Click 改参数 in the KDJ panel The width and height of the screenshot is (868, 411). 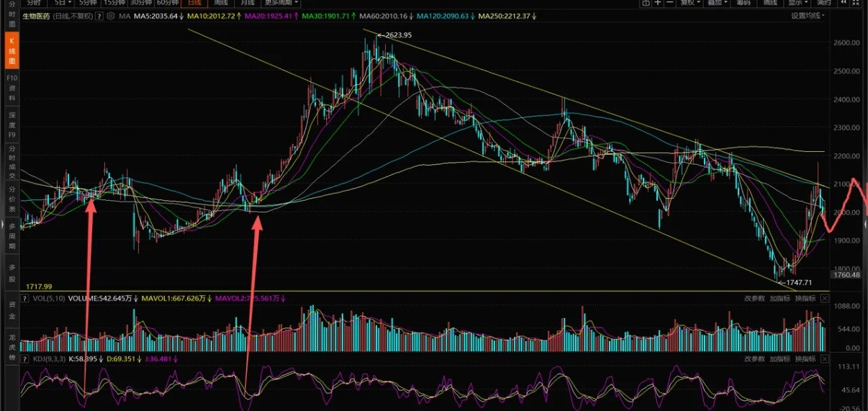click(x=754, y=358)
